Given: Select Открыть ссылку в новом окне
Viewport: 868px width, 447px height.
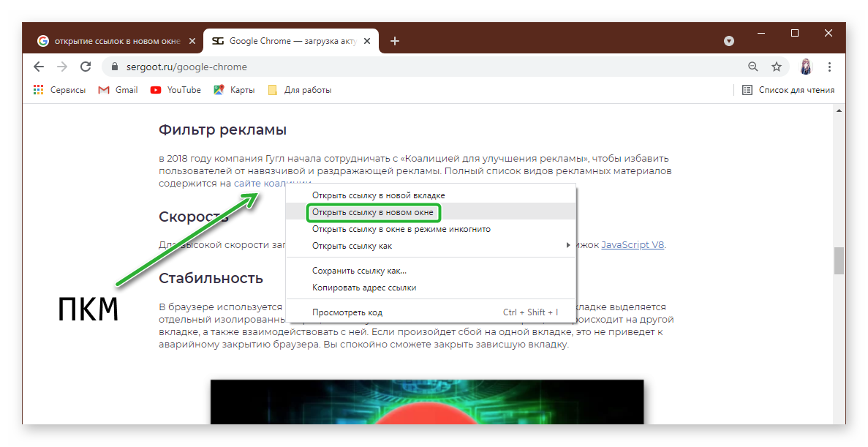Looking at the screenshot, I should (373, 213).
